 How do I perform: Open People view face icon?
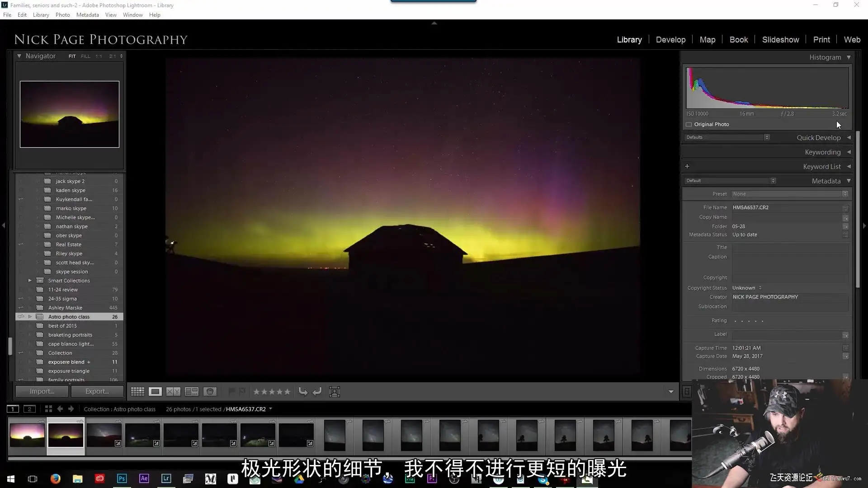210,392
